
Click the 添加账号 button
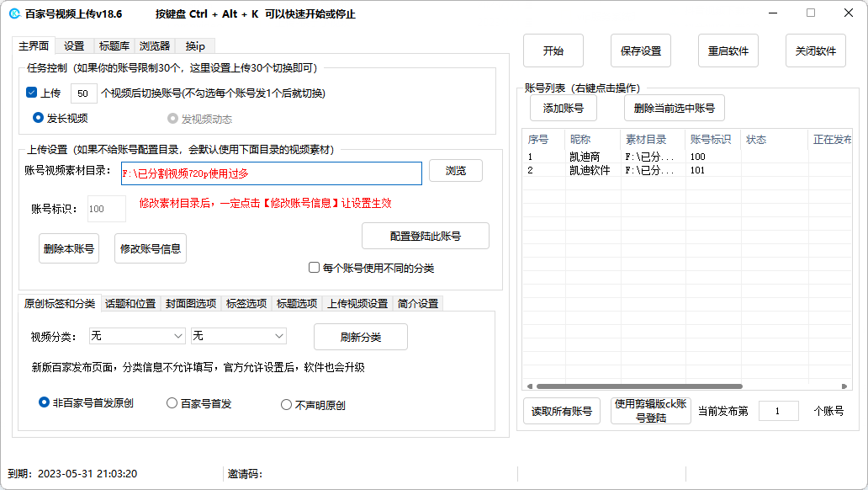pyautogui.click(x=564, y=108)
